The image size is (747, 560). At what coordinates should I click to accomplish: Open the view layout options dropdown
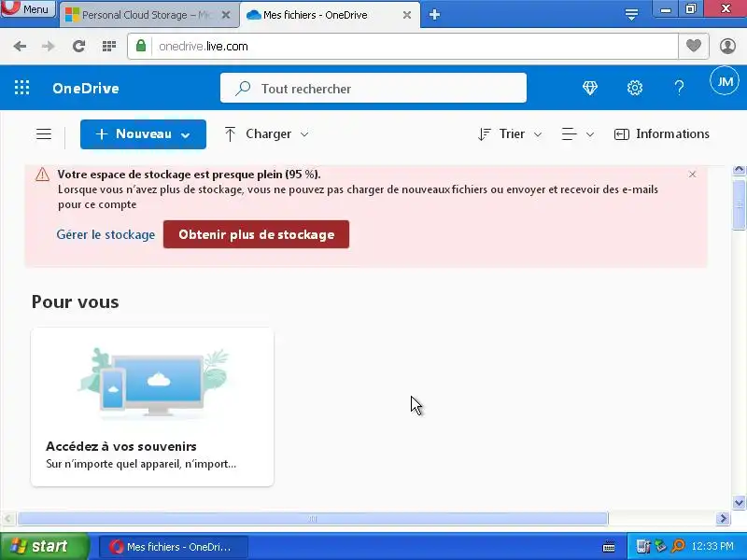(x=577, y=134)
